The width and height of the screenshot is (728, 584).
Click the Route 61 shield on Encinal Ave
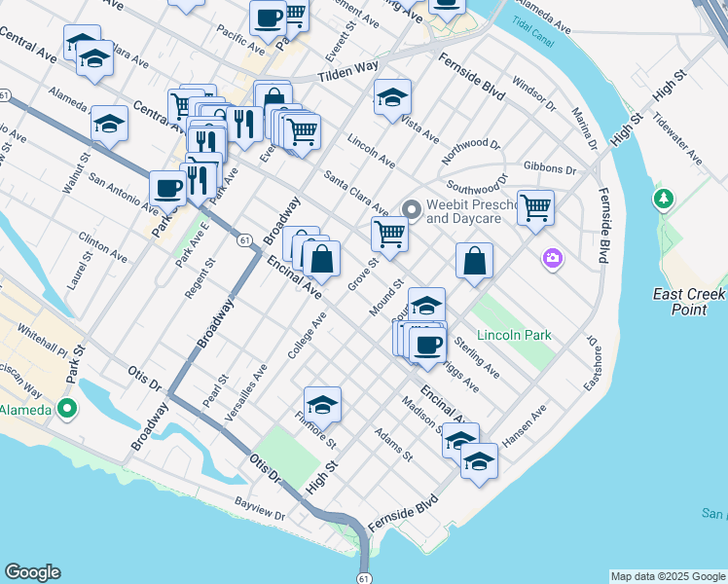(244, 240)
